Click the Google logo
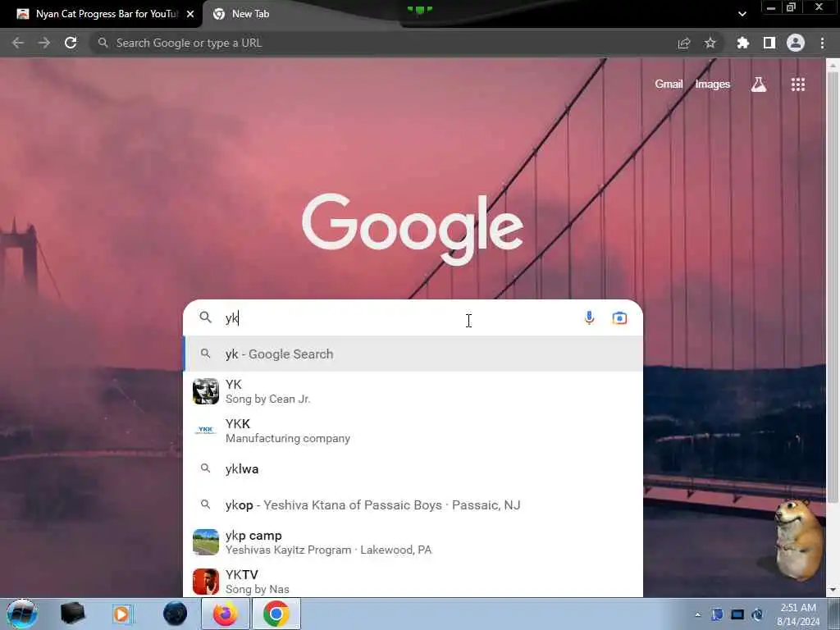Viewport: 840px width, 630px height. pyautogui.click(x=413, y=228)
